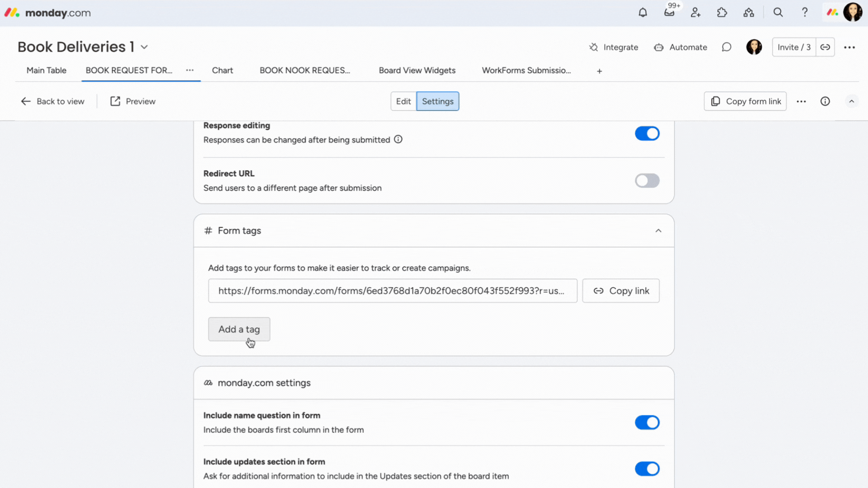
Task: Select the BOOK REQUEST FOR... tab
Action: [129, 70]
